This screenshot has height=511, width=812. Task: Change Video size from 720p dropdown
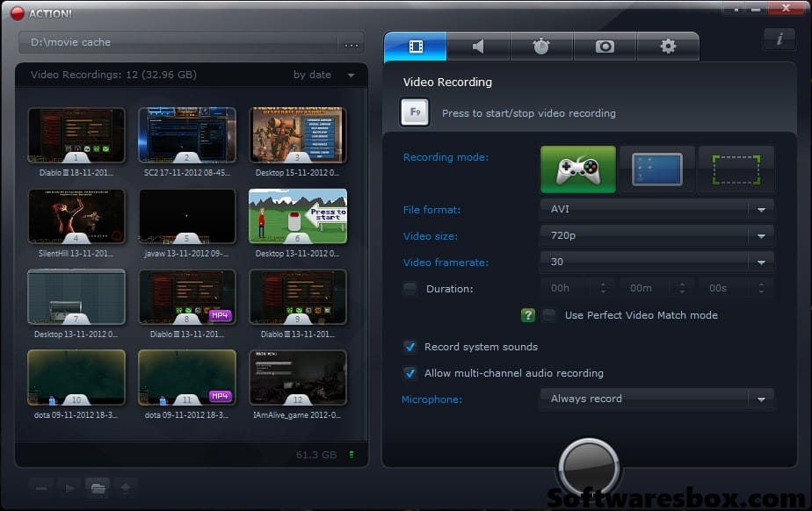click(x=761, y=235)
